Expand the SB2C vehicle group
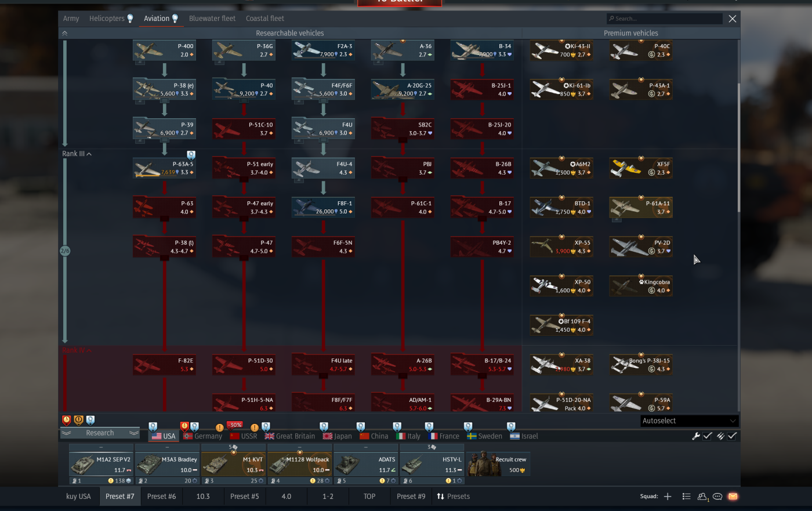Viewport: 812px width, 511px height. click(403, 140)
